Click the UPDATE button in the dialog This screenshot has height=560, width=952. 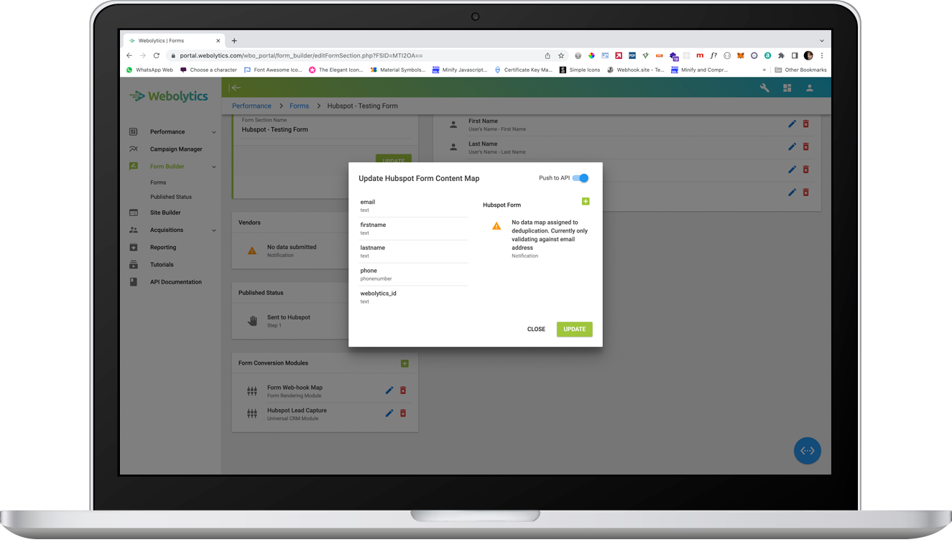574,329
